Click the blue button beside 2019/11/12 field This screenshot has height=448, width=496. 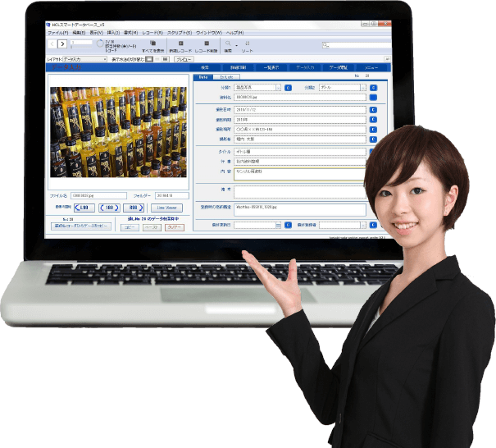(x=373, y=110)
